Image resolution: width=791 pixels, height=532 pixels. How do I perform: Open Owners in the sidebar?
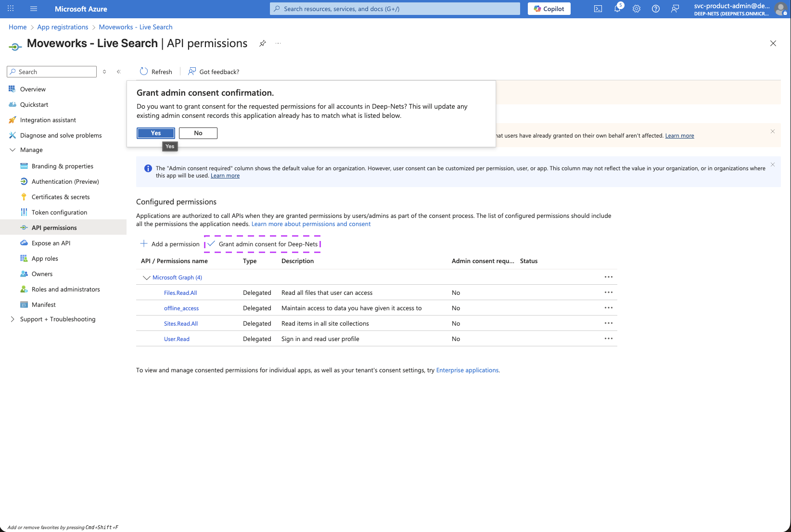(x=42, y=274)
